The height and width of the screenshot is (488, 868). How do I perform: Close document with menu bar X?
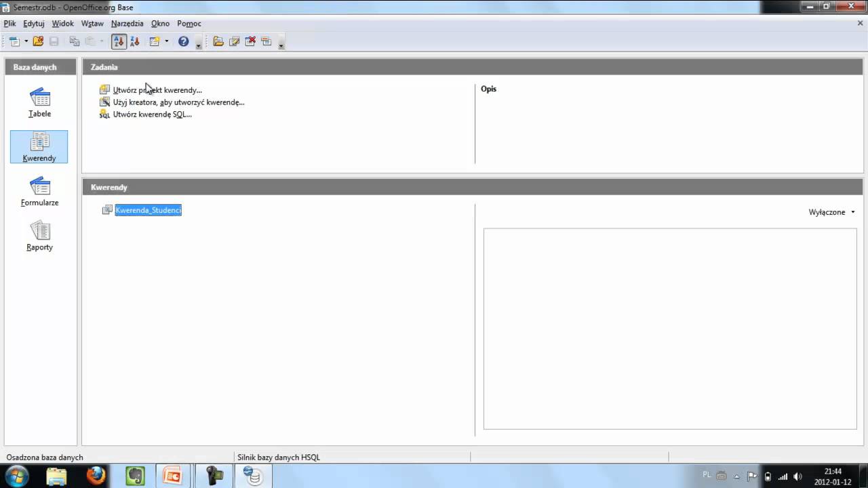[861, 23]
